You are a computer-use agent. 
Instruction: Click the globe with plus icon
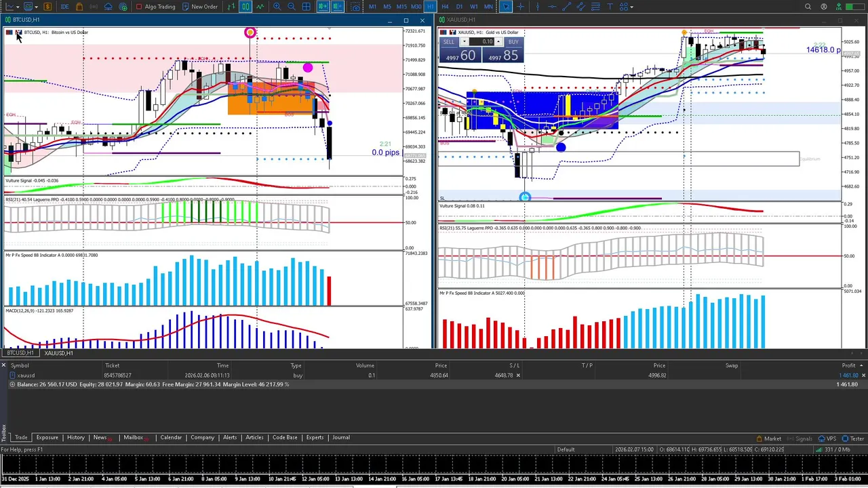[123, 7]
